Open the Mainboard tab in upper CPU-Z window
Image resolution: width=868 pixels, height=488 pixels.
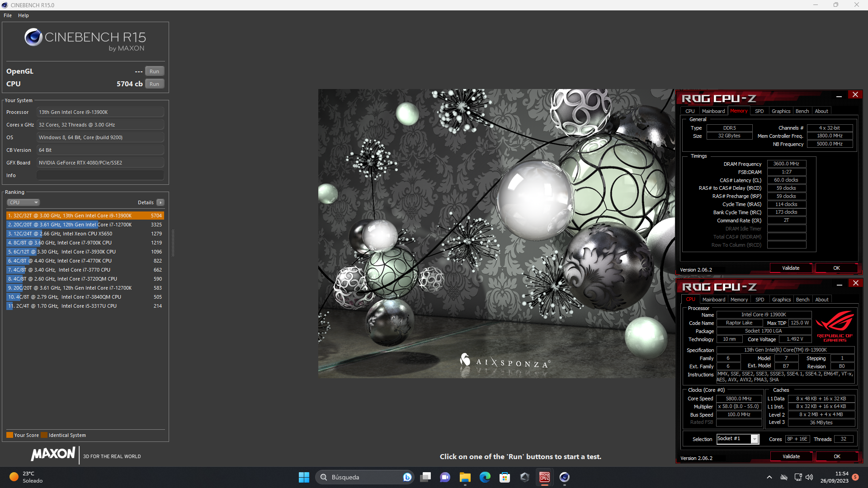(x=713, y=111)
